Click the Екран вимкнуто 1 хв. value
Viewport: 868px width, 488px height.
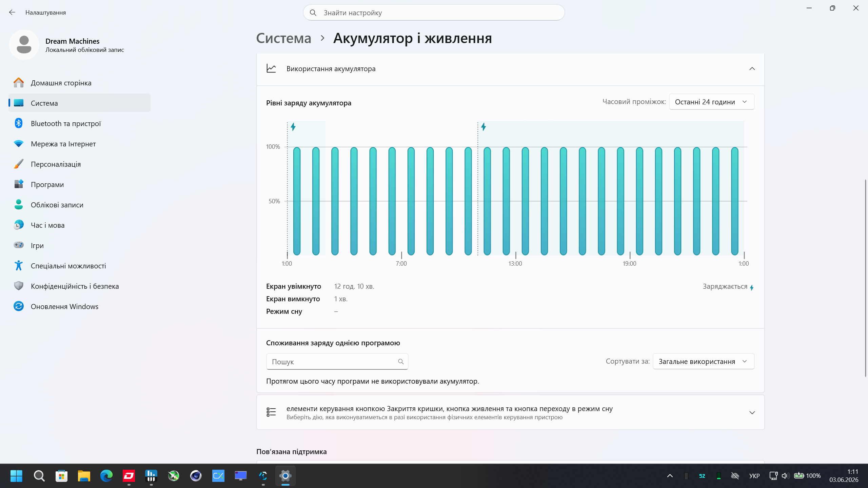341,299
